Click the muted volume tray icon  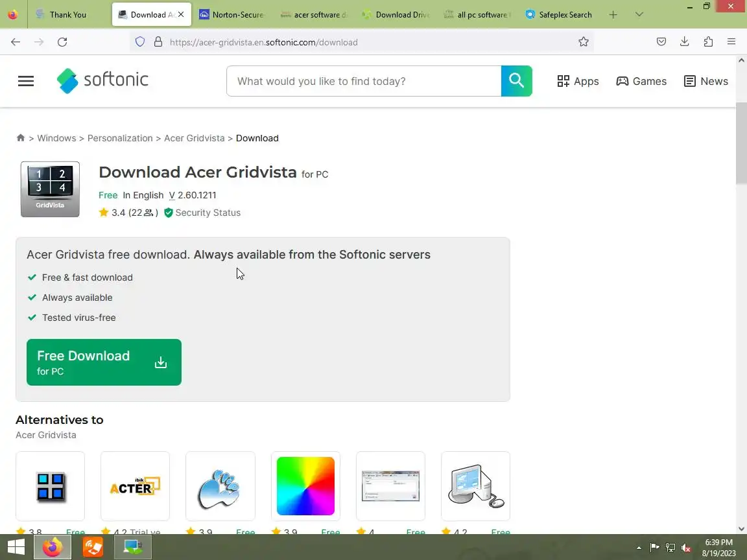click(686, 548)
